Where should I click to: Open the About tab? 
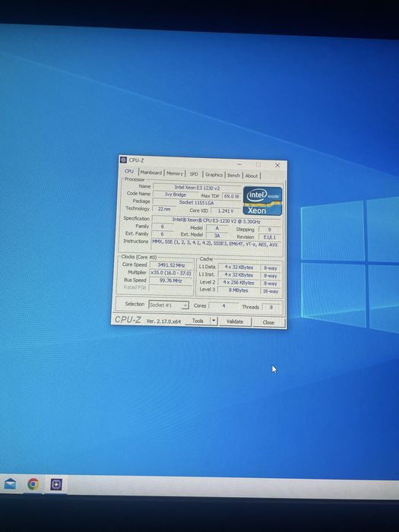click(252, 176)
